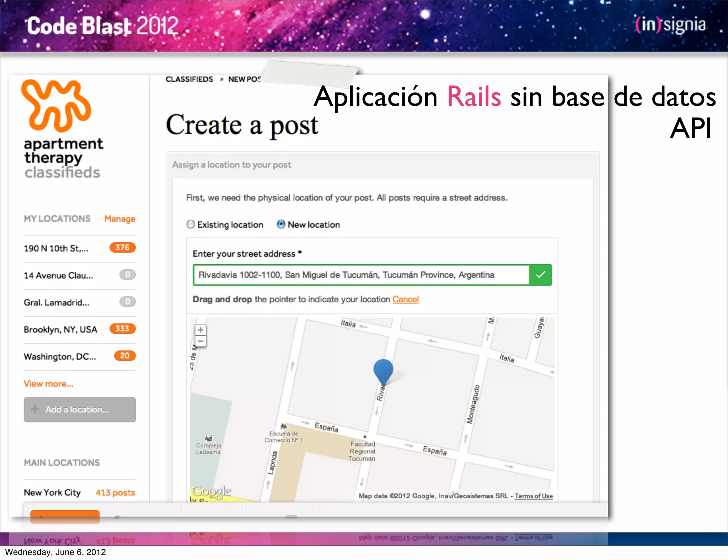The width and height of the screenshot is (728, 560).
Task: Click the Add a location button
Action: click(x=80, y=410)
